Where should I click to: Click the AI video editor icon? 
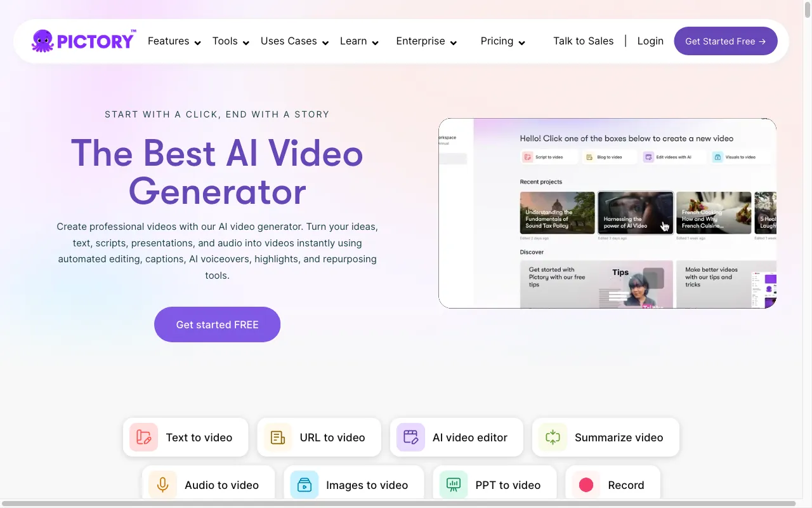pos(410,438)
